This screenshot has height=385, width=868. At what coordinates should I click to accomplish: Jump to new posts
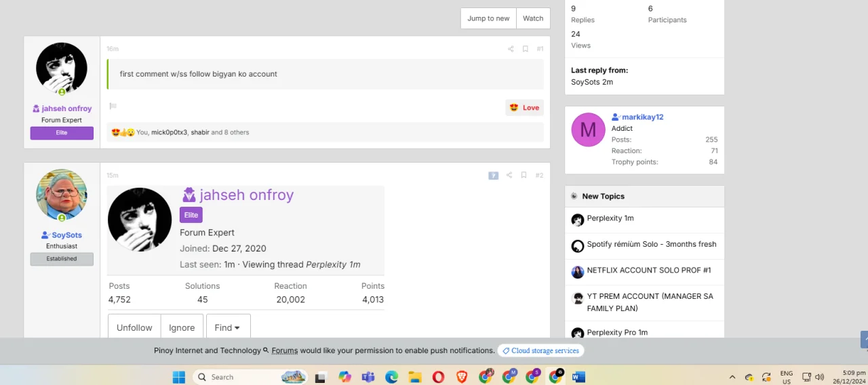[488, 18]
